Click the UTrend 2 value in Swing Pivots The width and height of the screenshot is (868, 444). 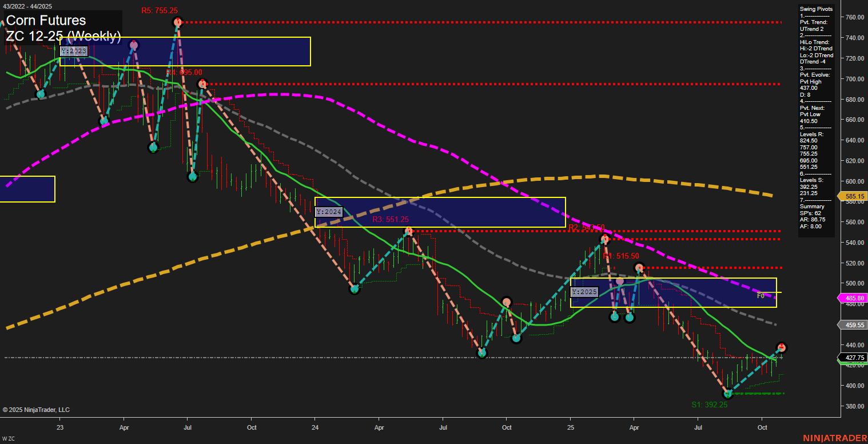pos(813,29)
